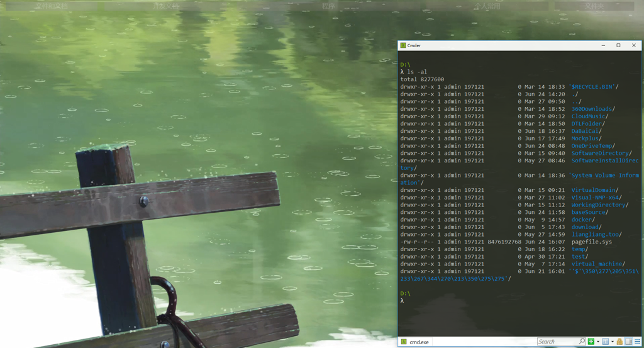Toggle the lock icon in Cmder status bar

coord(619,342)
